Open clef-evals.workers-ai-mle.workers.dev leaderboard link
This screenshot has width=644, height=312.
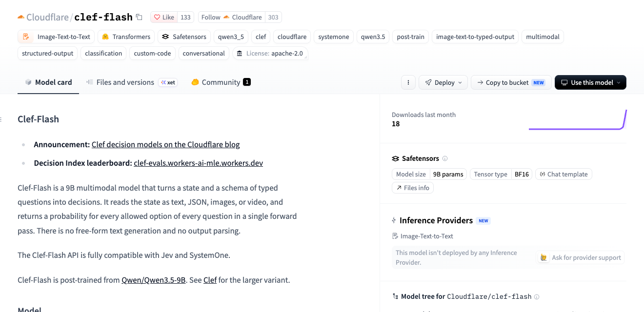click(x=198, y=163)
